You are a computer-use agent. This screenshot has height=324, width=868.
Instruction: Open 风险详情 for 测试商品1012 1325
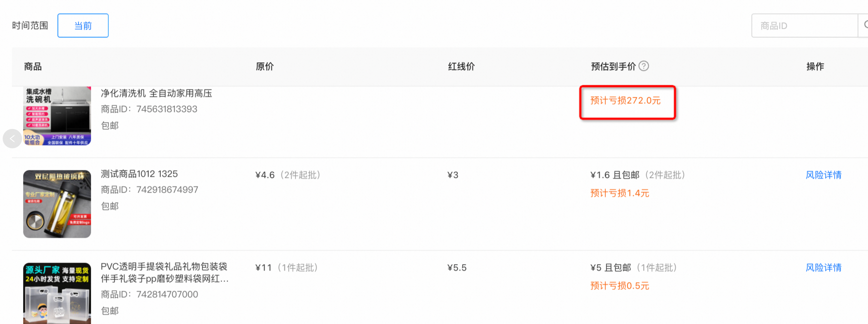(824, 175)
